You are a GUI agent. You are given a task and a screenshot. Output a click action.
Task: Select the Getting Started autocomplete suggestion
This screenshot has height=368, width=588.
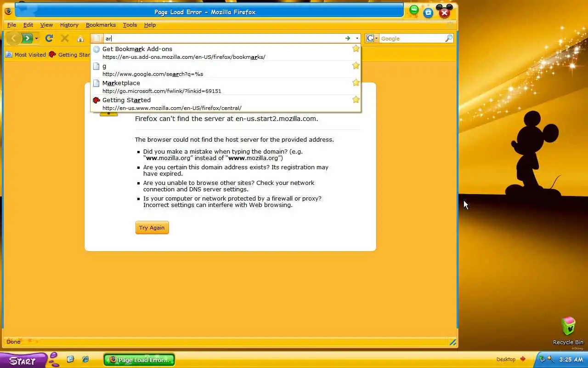pos(226,104)
